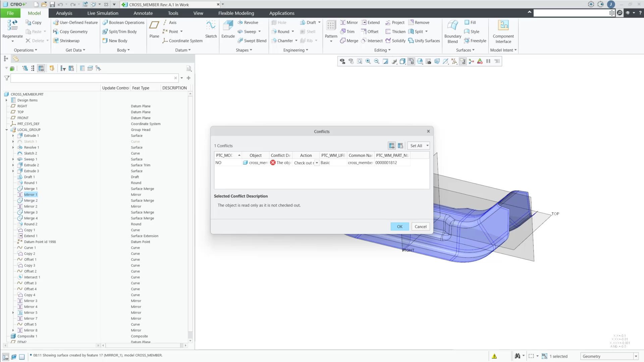This screenshot has height=362, width=644.
Task: Select the Copy Geometry tool
Action: [71, 32]
